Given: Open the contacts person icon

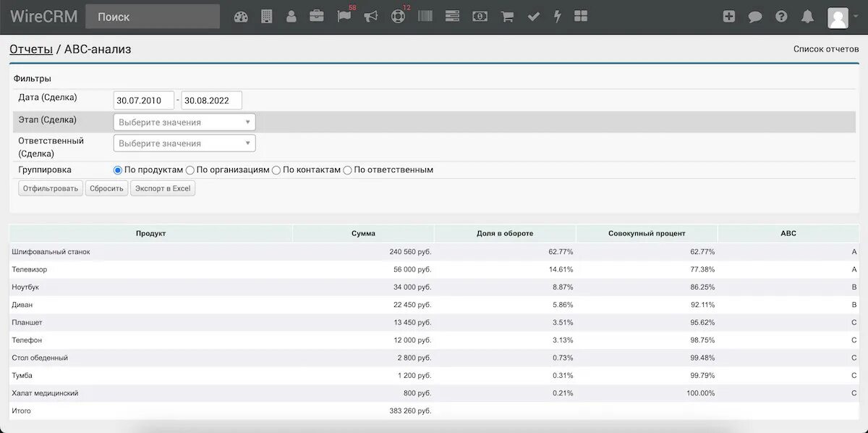Looking at the screenshot, I should coord(292,17).
